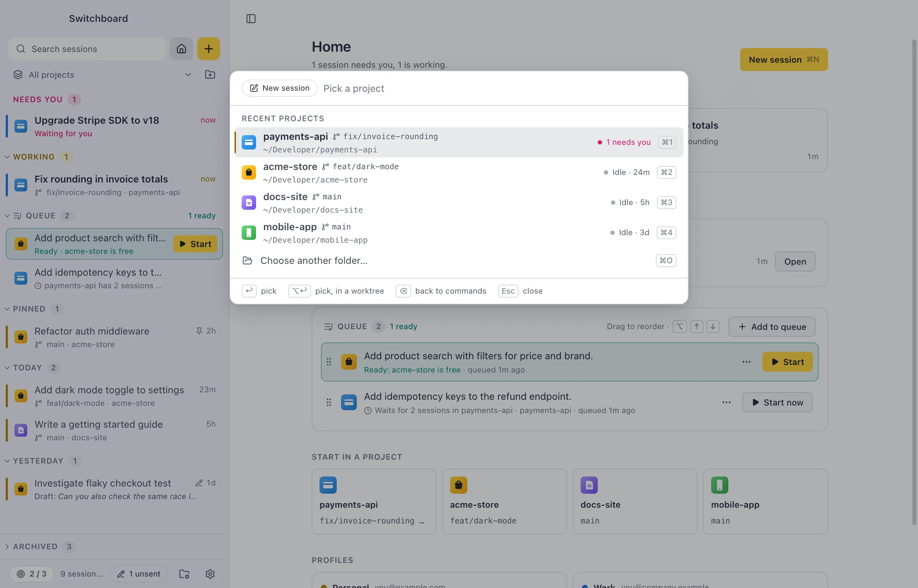Toggle the sidebar panel icon
The image size is (918, 588).
point(251,18)
